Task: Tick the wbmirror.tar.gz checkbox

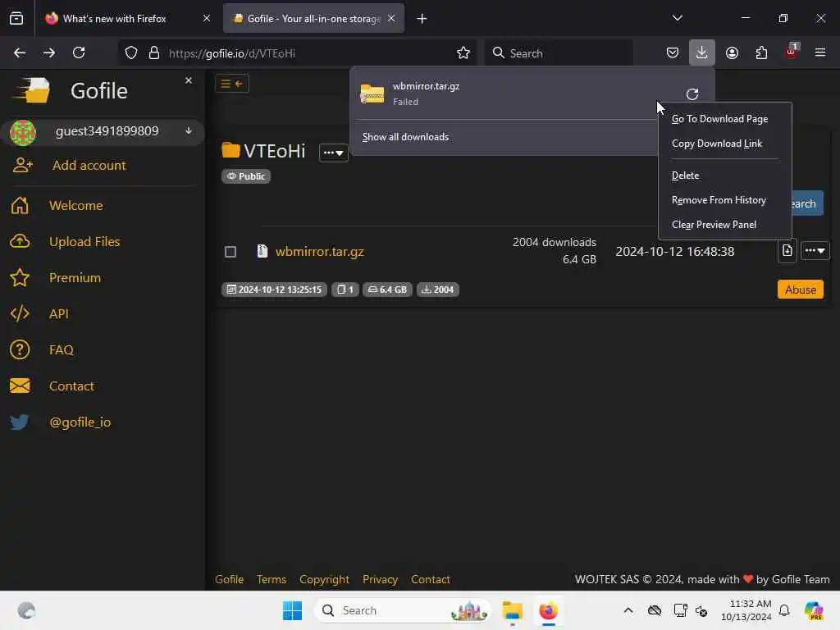Action: coord(231,252)
